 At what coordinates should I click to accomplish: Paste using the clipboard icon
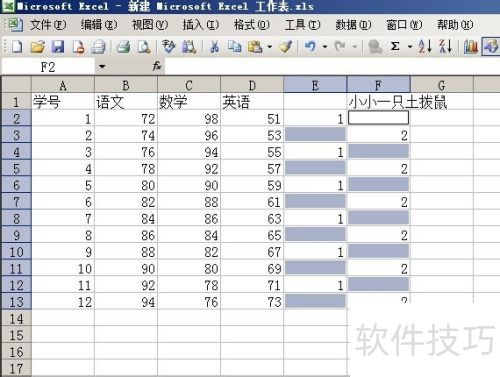[255, 47]
